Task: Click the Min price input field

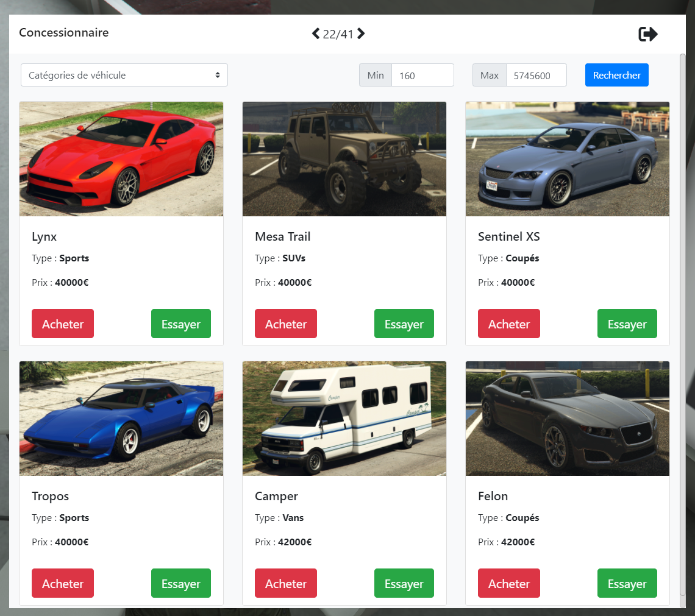Action: (422, 75)
